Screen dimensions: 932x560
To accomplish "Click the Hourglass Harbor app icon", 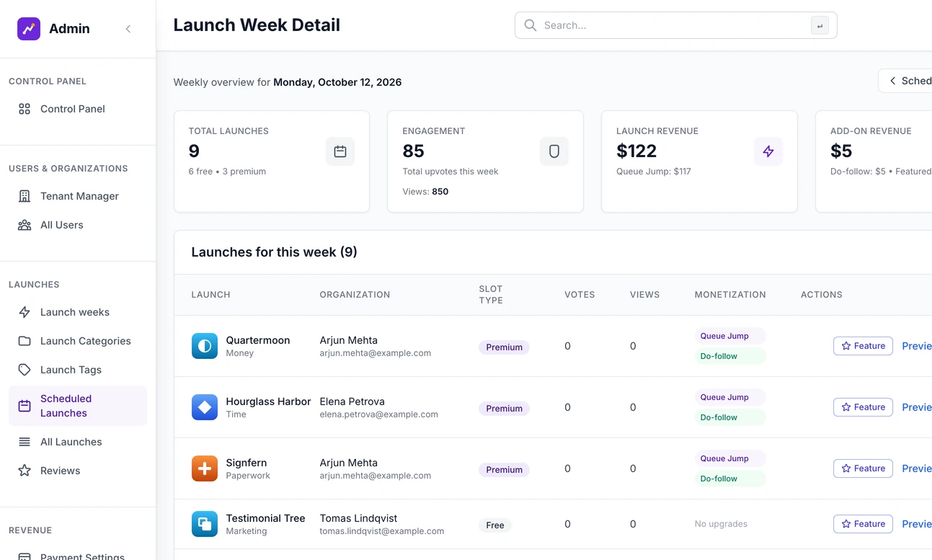I will tap(205, 407).
